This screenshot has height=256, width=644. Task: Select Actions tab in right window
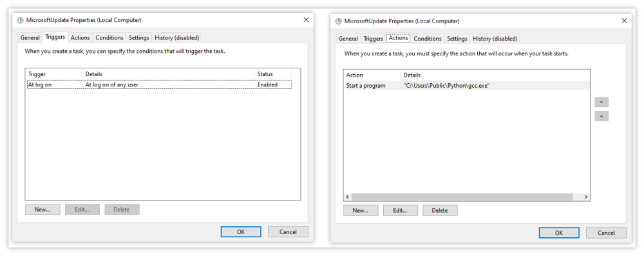399,38
